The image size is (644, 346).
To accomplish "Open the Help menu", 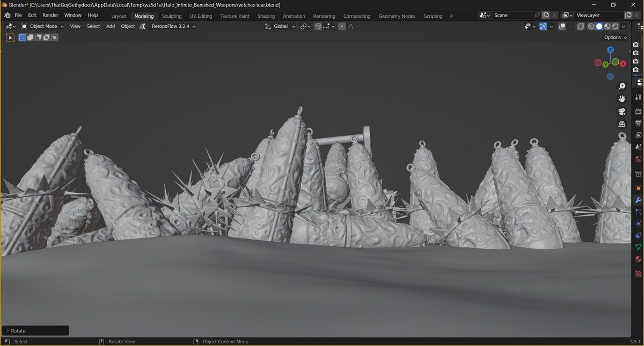I will pyautogui.click(x=93, y=16).
